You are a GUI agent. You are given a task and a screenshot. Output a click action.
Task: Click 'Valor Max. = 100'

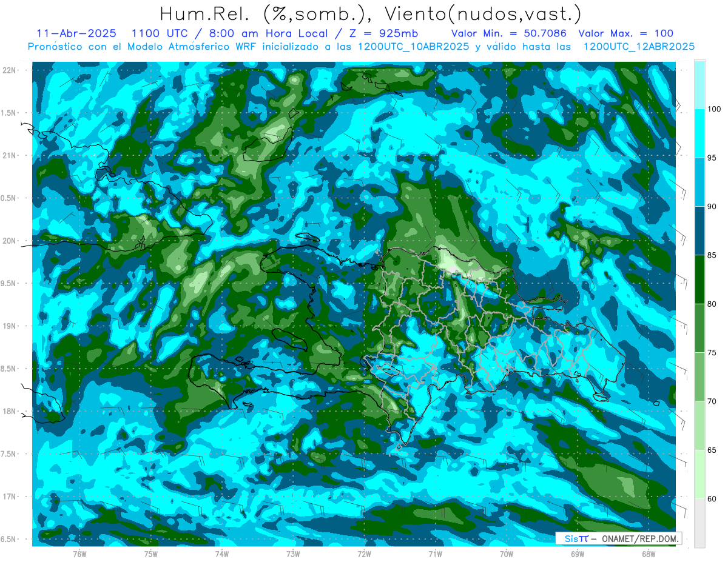pyautogui.click(x=626, y=33)
